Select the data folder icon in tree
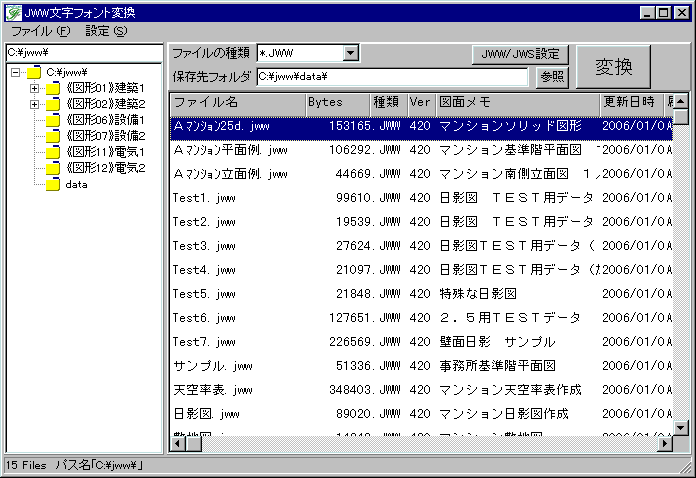Viewport: 696px width, 478px height. point(53,184)
